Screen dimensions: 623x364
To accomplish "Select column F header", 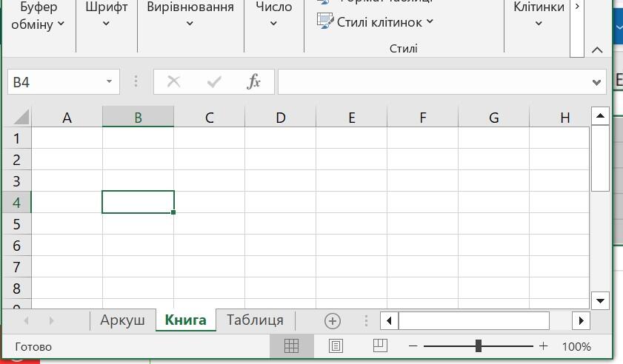I will click(x=423, y=118).
